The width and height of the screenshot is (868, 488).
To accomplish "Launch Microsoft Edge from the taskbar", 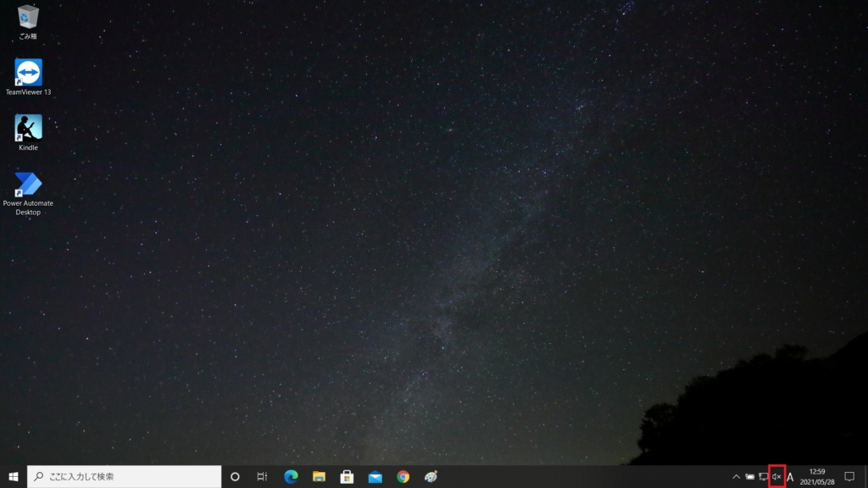I will click(x=291, y=476).
